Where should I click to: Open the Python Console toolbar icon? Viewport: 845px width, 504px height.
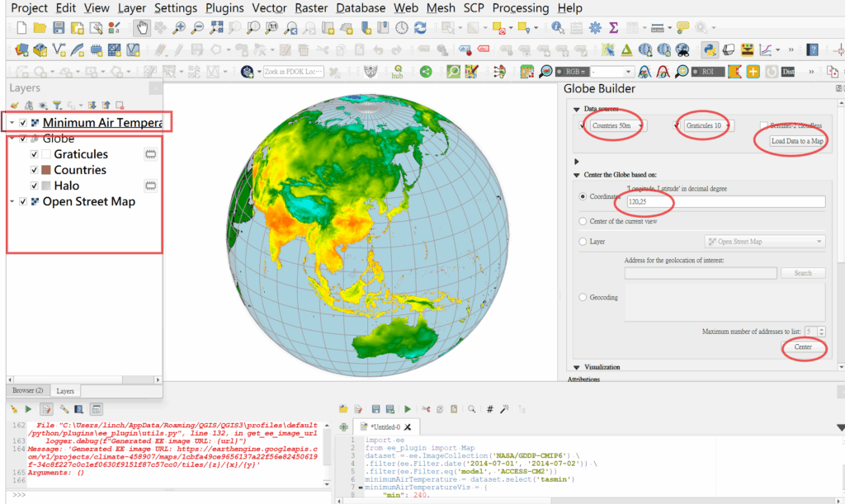pyautogui.click(x=709, y=49)
